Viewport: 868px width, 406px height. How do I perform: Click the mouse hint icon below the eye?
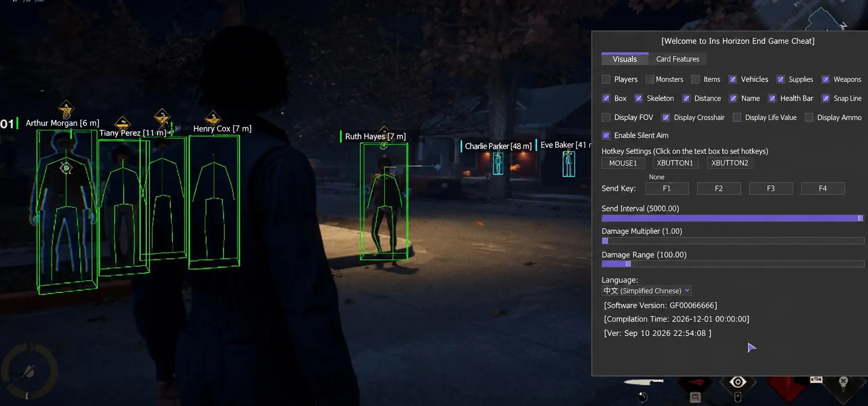(738, 397)
